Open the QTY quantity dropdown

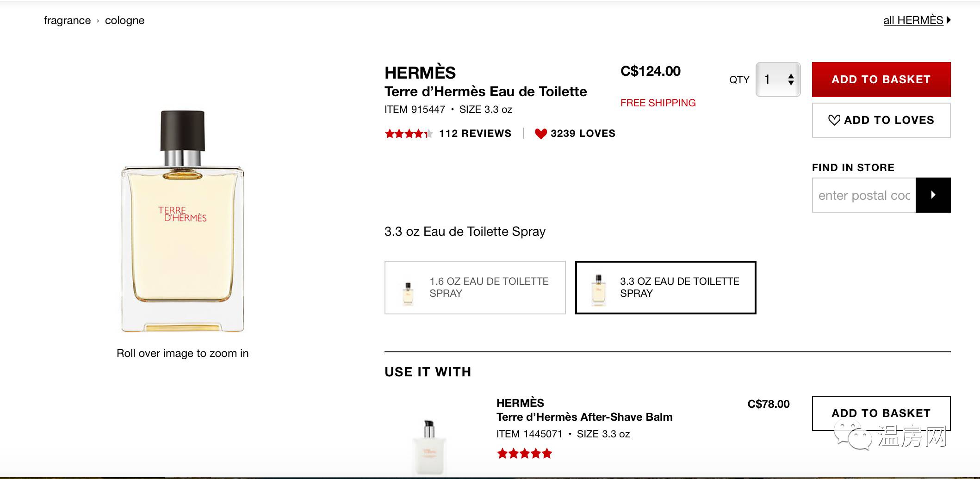(778, 80)
